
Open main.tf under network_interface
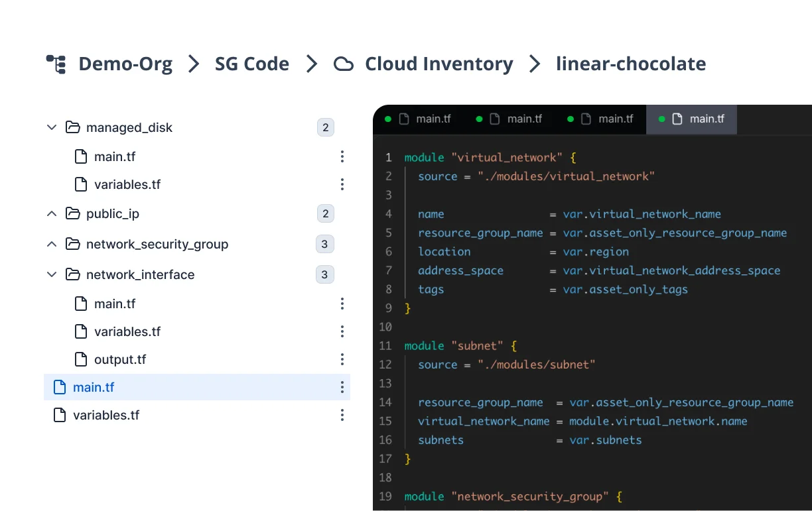click(115, 304)
